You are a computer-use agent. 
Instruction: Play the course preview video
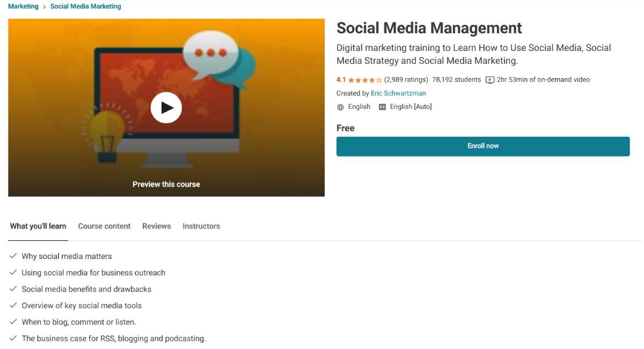click(166, 108)
